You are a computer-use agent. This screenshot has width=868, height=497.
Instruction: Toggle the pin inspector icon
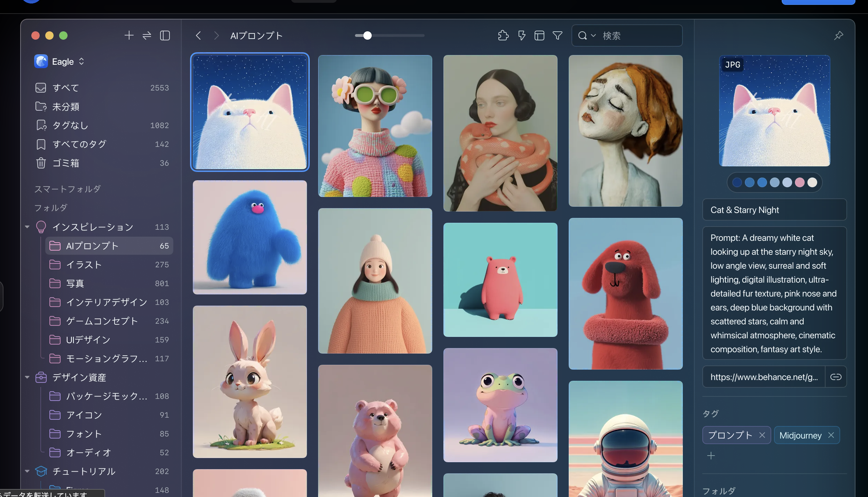coord(839,35)
